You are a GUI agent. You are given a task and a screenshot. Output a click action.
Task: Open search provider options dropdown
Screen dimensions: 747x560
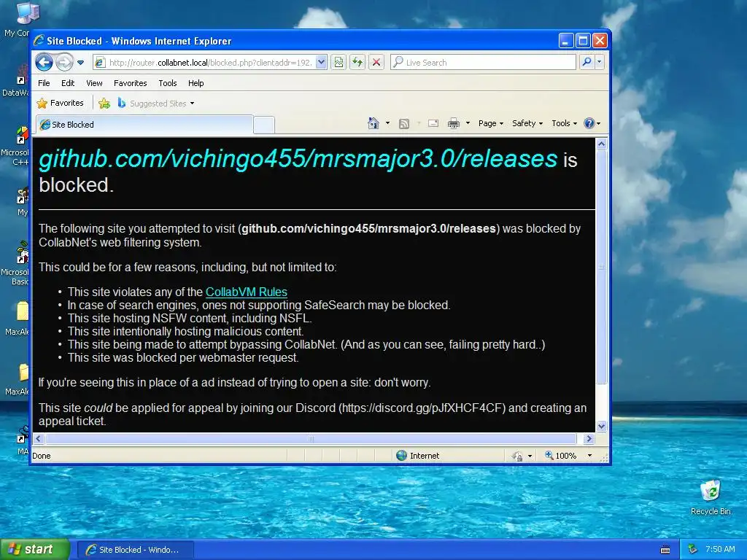(x=600, y=63)
